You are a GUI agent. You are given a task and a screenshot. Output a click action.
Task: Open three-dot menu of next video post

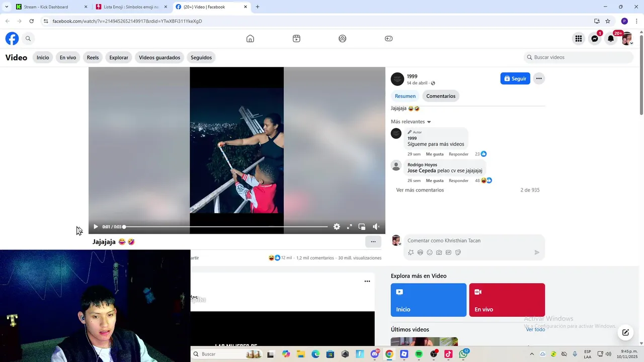(367, 281)
